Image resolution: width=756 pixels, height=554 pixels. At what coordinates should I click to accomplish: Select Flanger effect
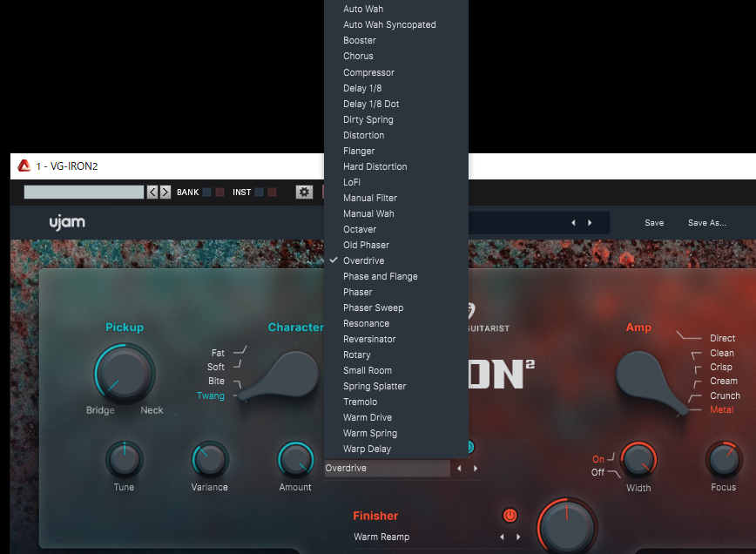tap(395, 151)
